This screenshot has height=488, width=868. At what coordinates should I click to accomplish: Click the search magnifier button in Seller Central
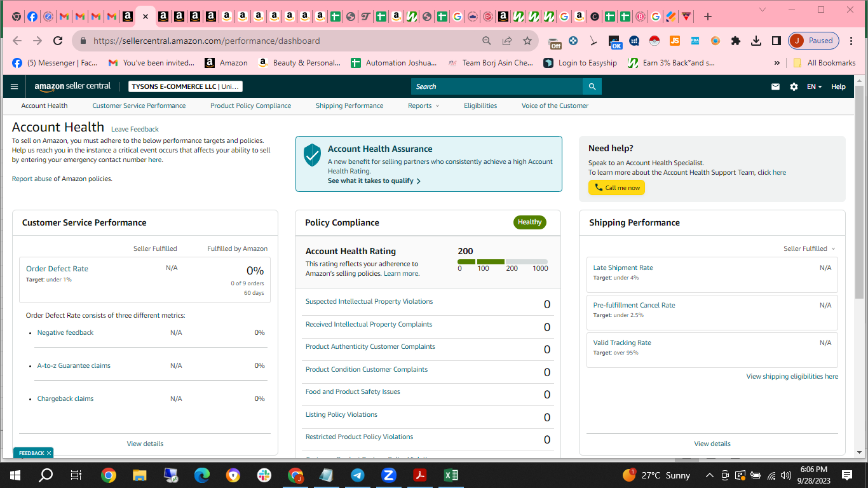coord(592,86)
